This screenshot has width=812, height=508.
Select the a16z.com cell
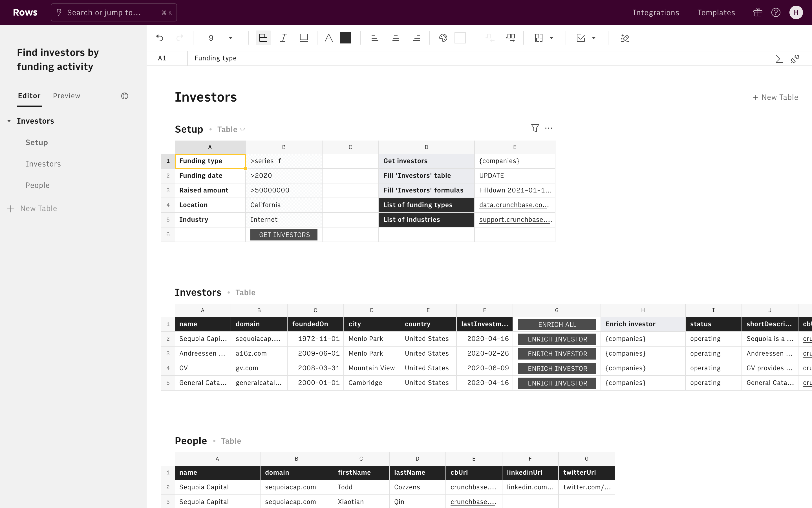point(259,353)
